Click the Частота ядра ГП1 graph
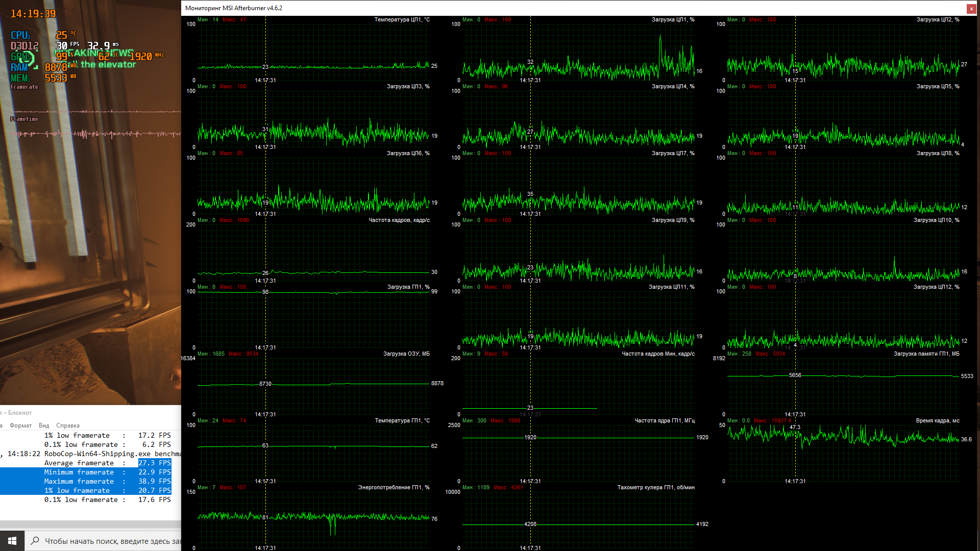 click(x=578, y=453)
